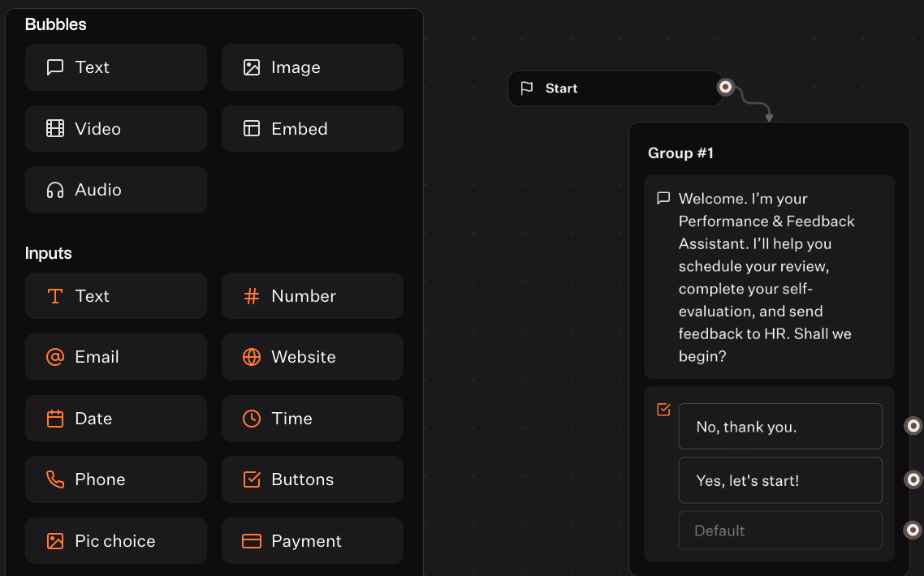This screenshot has height=576, width=924.
Task: Pick the Phone input block
Action: click(x=115, y=479)
